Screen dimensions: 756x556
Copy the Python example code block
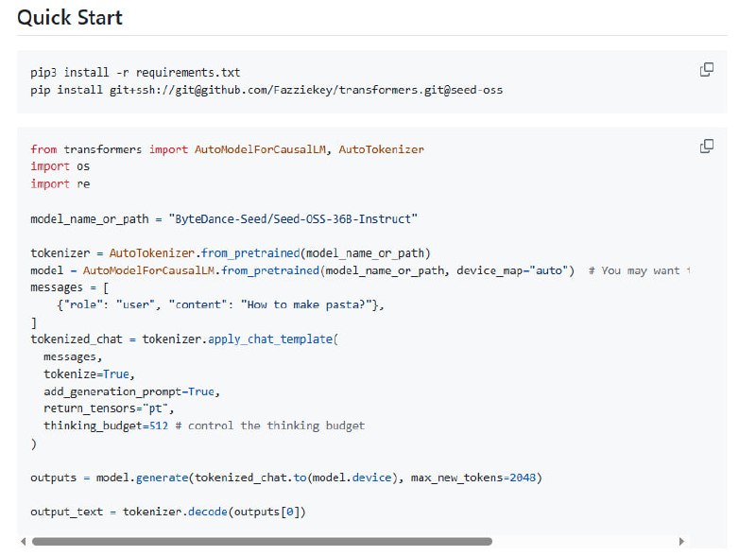click(x=706, y=147)
